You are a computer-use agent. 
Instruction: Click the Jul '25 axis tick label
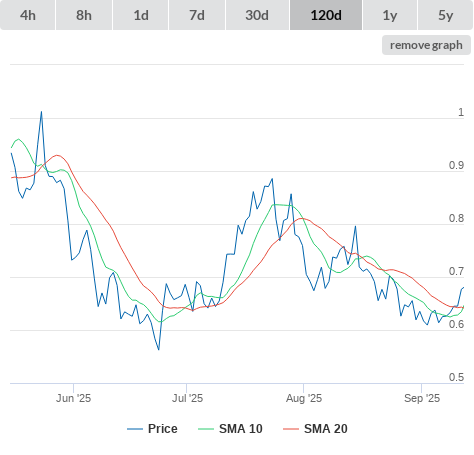[187, 398]
